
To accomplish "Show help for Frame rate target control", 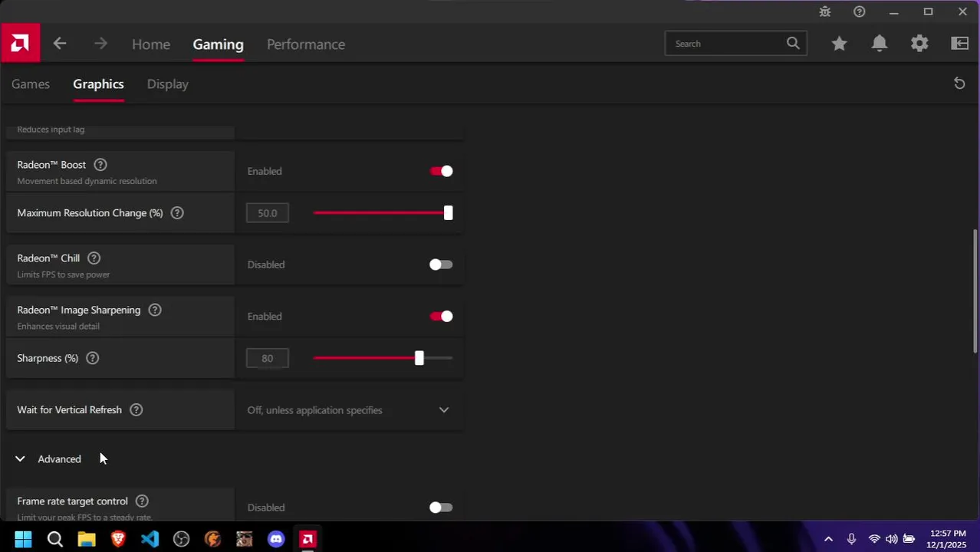I will [142, 501].
